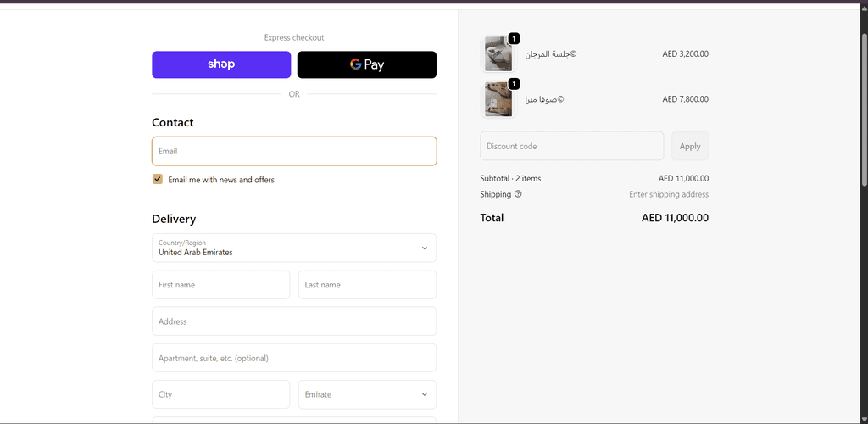Image resolution: width=868 pixels, height=424 pixels.
Task: Uncheck Email me with news and offers
Action: point(158,179)
